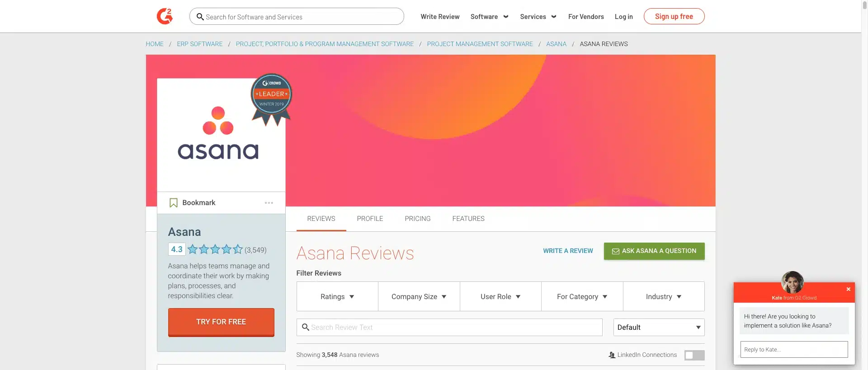Click the Bookmark flag icon

[173, 203]
